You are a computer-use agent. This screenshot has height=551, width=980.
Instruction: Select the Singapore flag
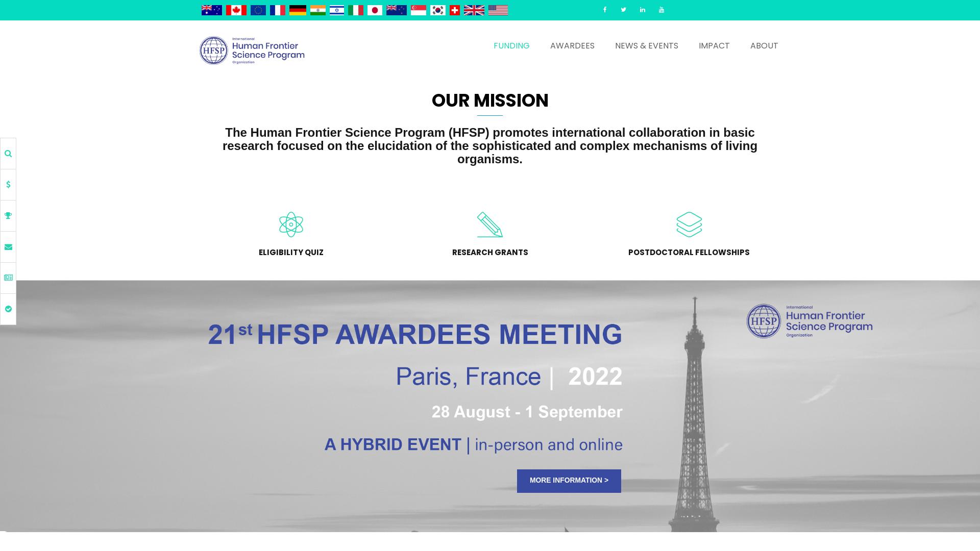coord(418,10)
